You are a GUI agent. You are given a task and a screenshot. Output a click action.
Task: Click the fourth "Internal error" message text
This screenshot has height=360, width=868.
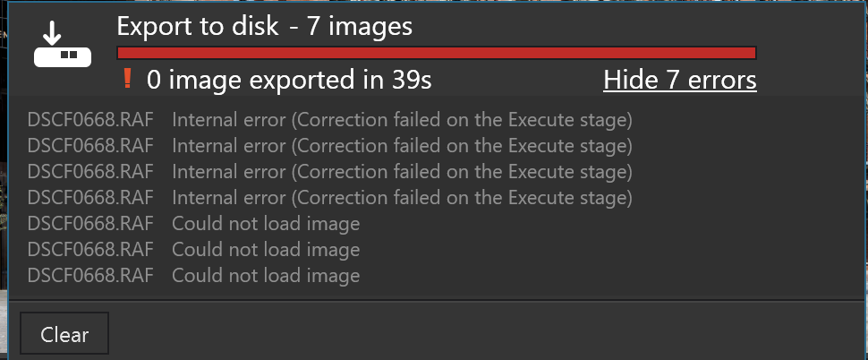coord(402,197)
